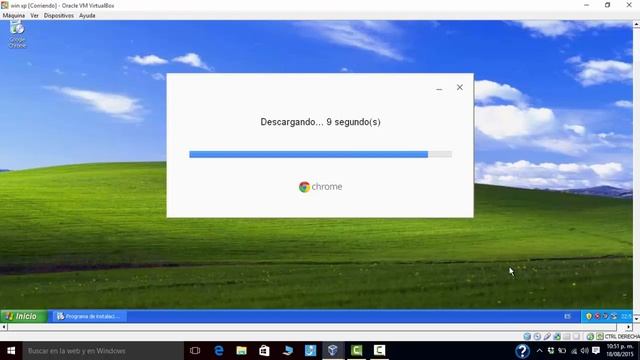Screen dimensions: 640x360
Task: Click the VirtualBox optical disc indicator
Action: tap(537, 337)
